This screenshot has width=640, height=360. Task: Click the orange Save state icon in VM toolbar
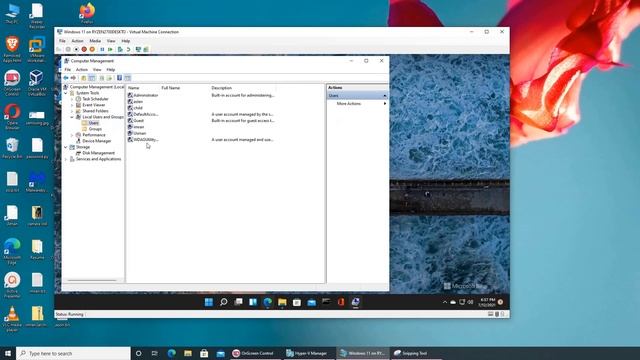(92, 49)
